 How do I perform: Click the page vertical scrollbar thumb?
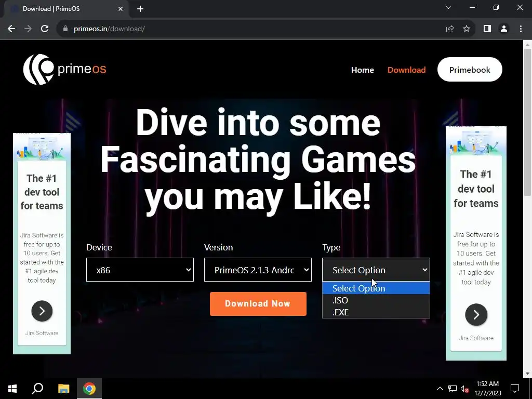pos(527,122)
